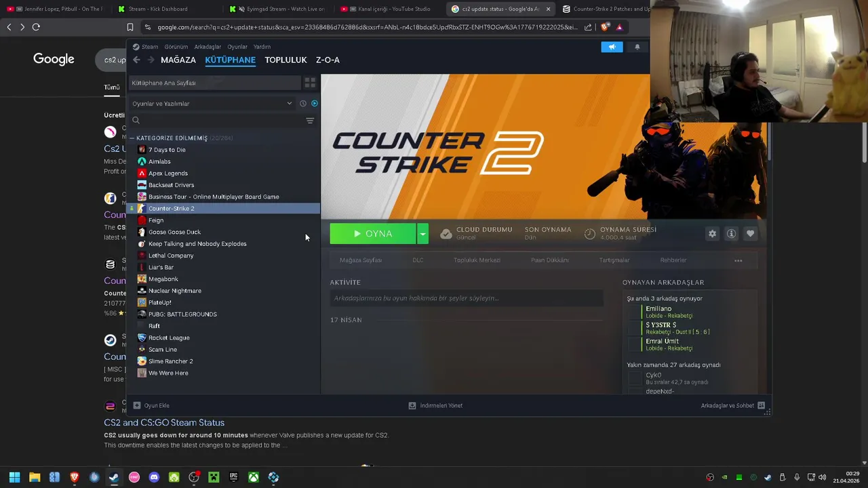Open Counter-Strike 2 settings gear
This screenshot has height=488, width=868.
712,234
